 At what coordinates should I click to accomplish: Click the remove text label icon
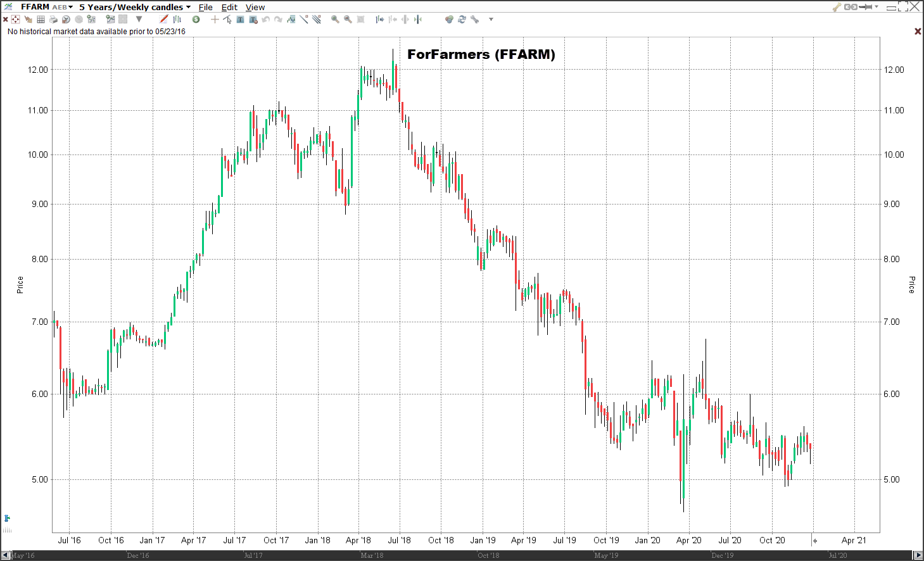[x=253, y=20]
